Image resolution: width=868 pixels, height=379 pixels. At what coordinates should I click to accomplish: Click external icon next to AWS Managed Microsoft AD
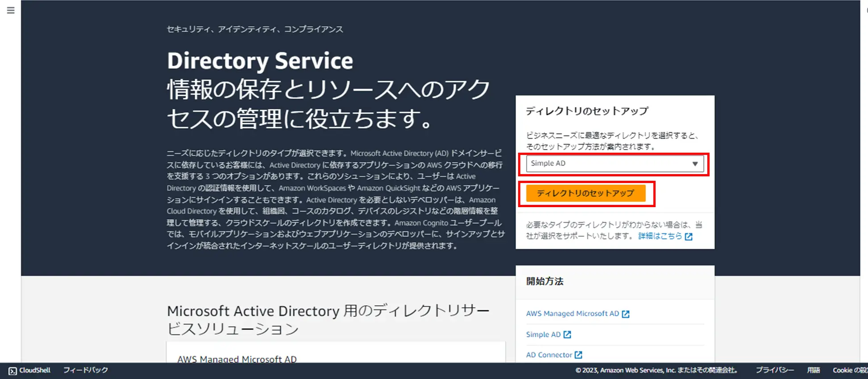[626, 314]
